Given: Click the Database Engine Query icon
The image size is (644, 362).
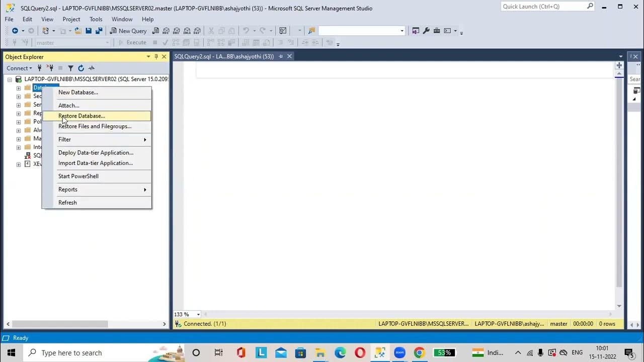Looking at the screenshot, I should (x=156, y=31).
